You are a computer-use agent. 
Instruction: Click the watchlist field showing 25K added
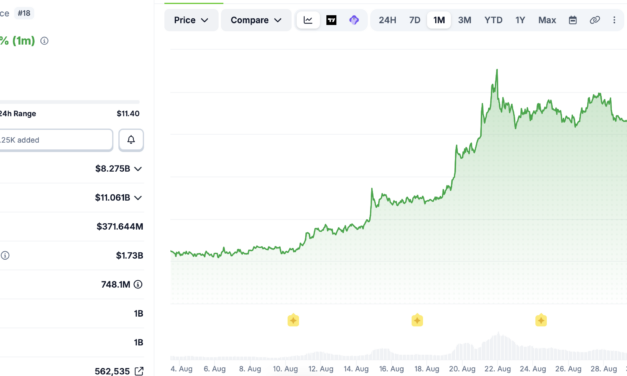click(x=56, y=140)
